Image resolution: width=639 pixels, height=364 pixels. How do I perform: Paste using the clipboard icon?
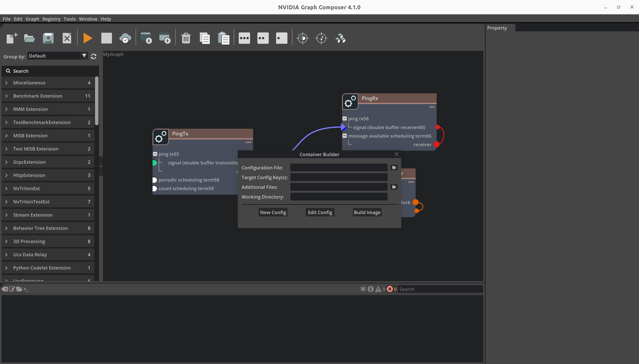coord(223,38)
